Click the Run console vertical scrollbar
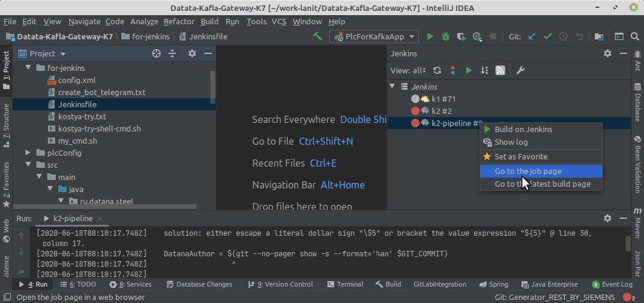 [x=628, y=243]
